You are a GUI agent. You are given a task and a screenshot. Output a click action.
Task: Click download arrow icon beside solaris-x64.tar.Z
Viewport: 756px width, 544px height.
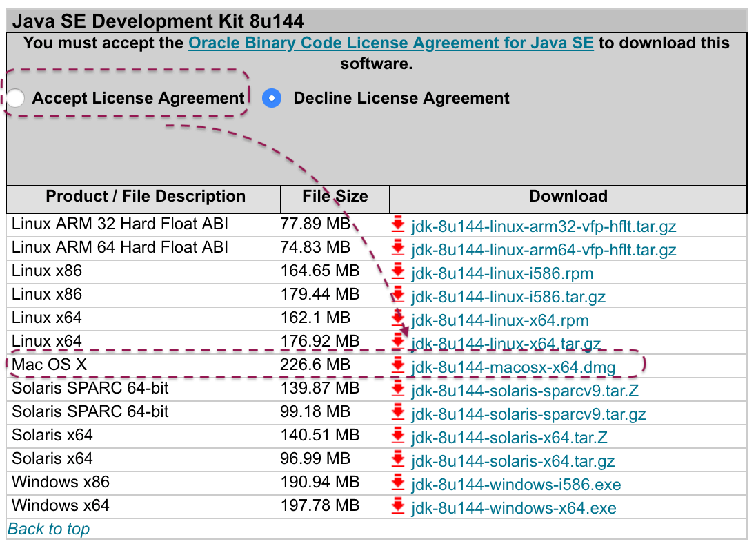point(398,436)
